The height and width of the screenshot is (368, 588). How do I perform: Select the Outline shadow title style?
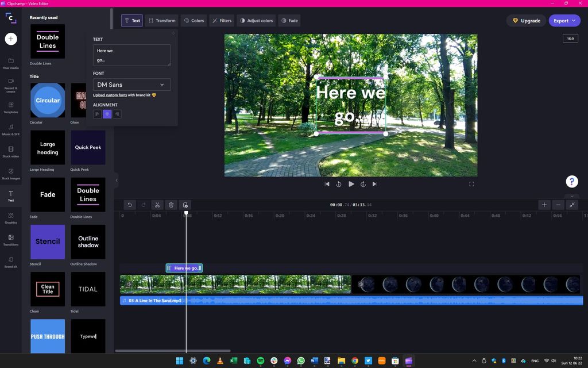click(88, 242)
